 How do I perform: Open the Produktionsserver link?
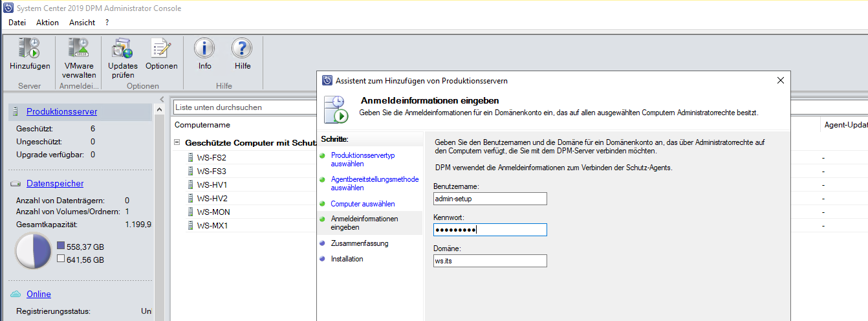click(x=62, y=112)
